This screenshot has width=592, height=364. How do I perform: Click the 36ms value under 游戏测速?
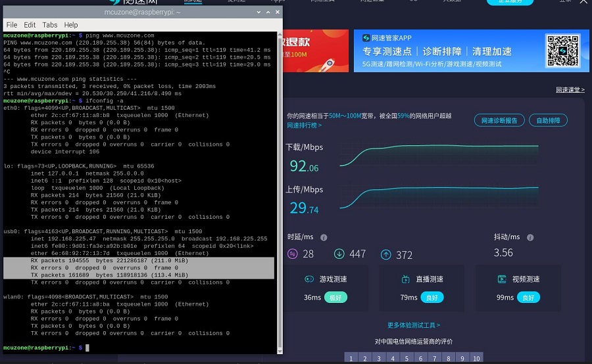click(x=312, y=298)
